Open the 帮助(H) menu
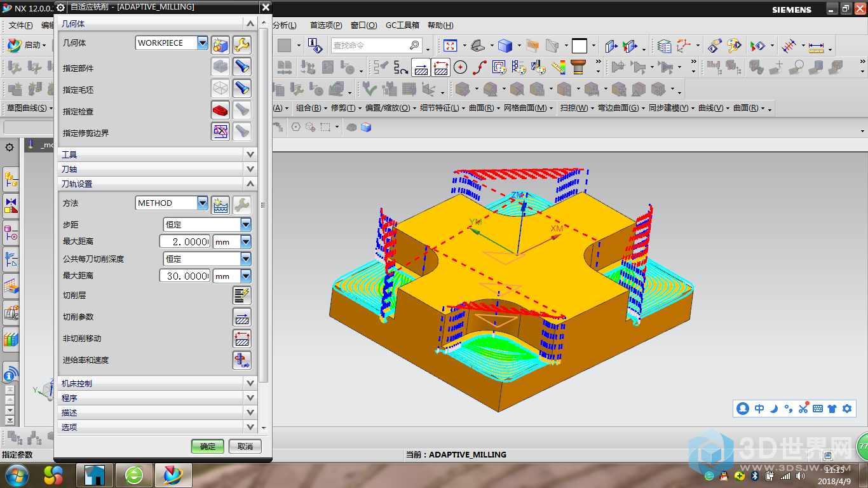 point(440,25)
